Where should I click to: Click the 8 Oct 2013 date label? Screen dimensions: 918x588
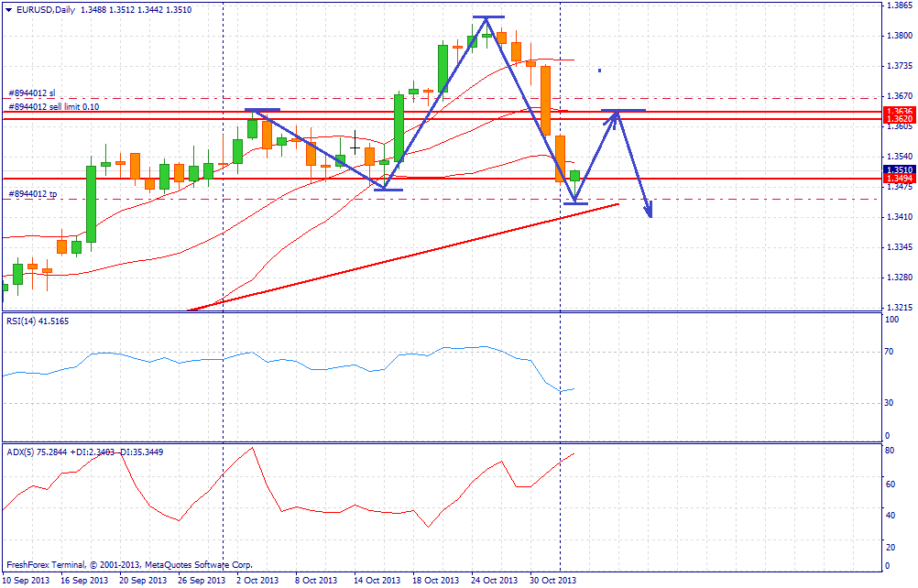[315, 581]
